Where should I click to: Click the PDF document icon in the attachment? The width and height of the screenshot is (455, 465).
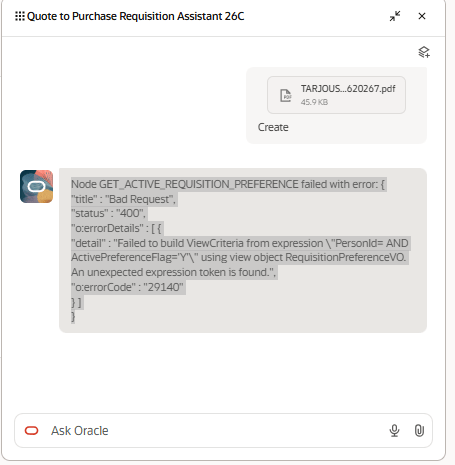[286, 96]
